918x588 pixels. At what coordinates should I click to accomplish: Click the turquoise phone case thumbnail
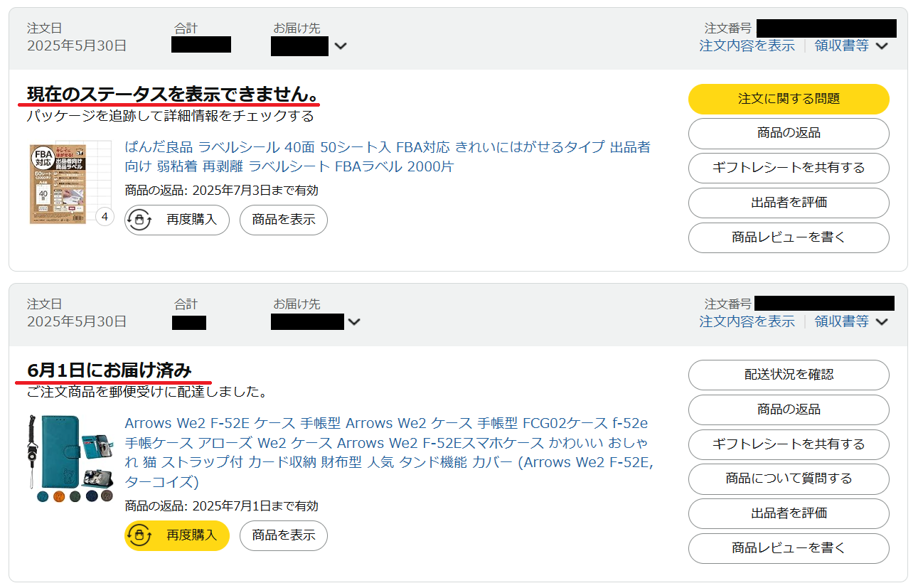(x=71, y=459)
